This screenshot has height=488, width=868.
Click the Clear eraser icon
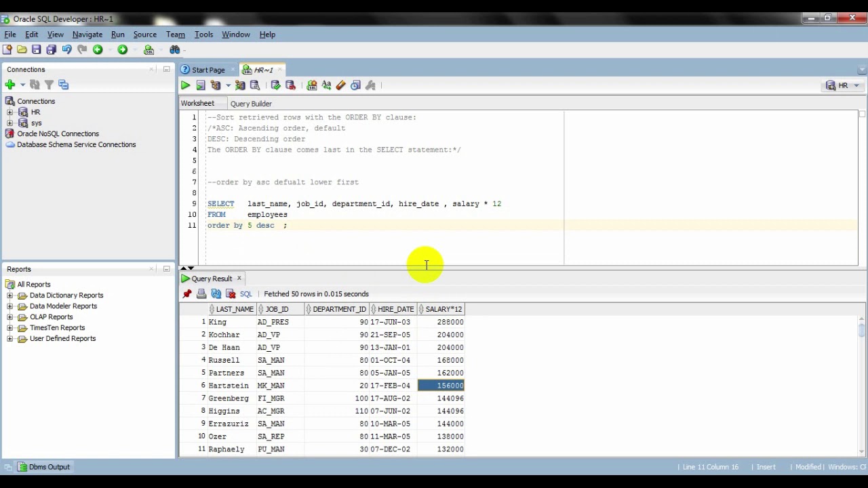(340, 85)
